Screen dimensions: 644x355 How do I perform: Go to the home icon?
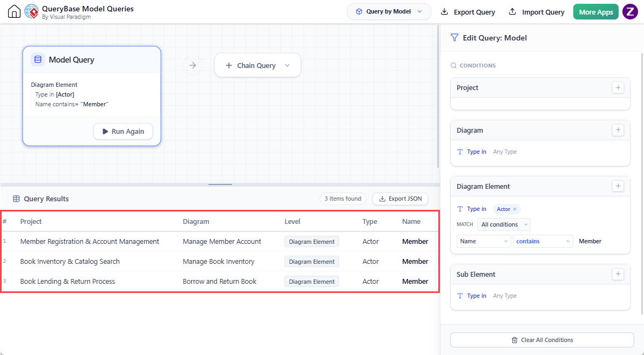pos(14,11)
